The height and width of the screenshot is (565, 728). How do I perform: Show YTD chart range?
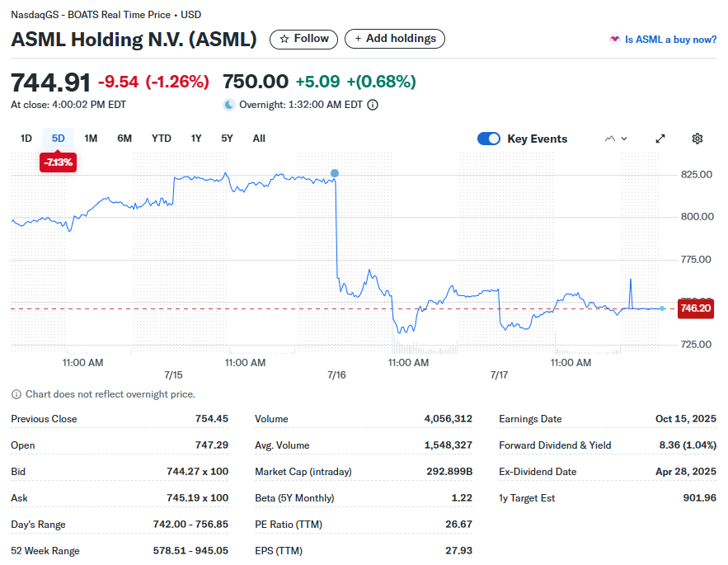[161, 139]
